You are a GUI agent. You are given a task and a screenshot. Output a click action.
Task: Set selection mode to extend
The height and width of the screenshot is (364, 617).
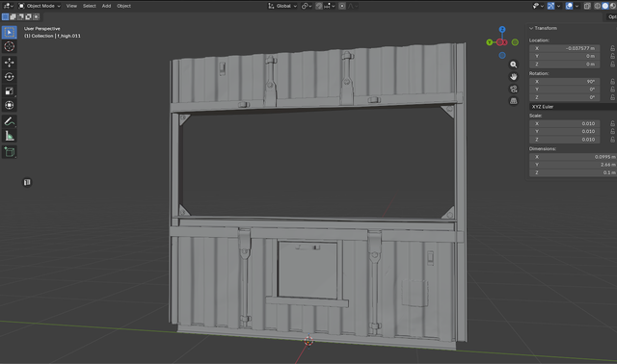coord(13,17)
